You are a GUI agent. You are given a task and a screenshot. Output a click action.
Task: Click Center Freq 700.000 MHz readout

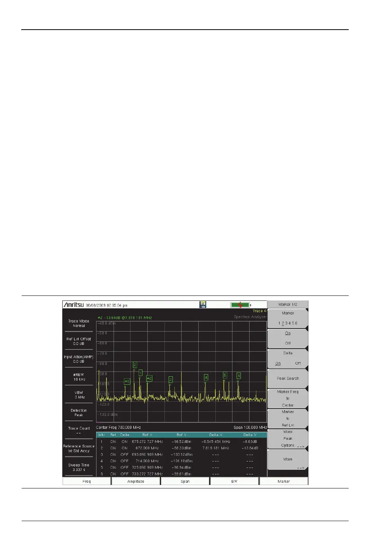119,427
